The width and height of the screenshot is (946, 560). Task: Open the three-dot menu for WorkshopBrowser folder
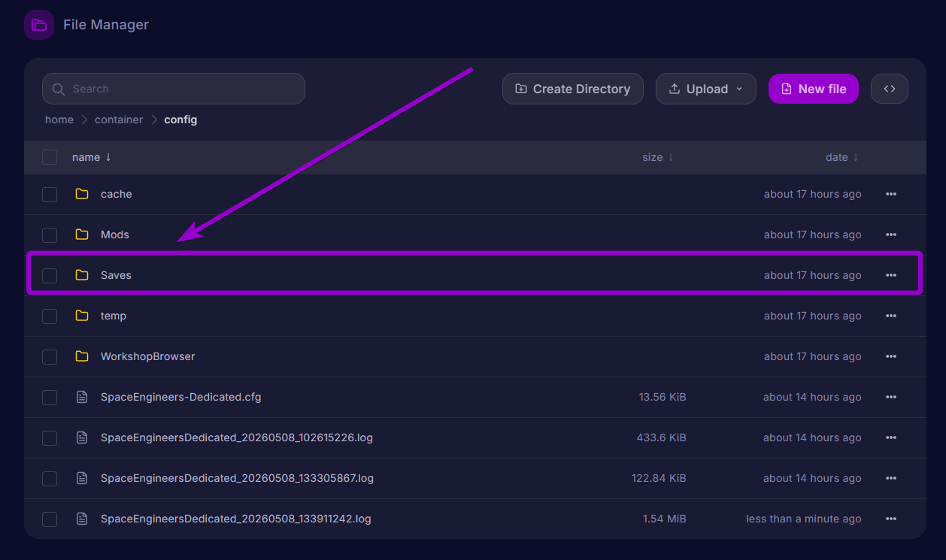click(x=891, y=356)
